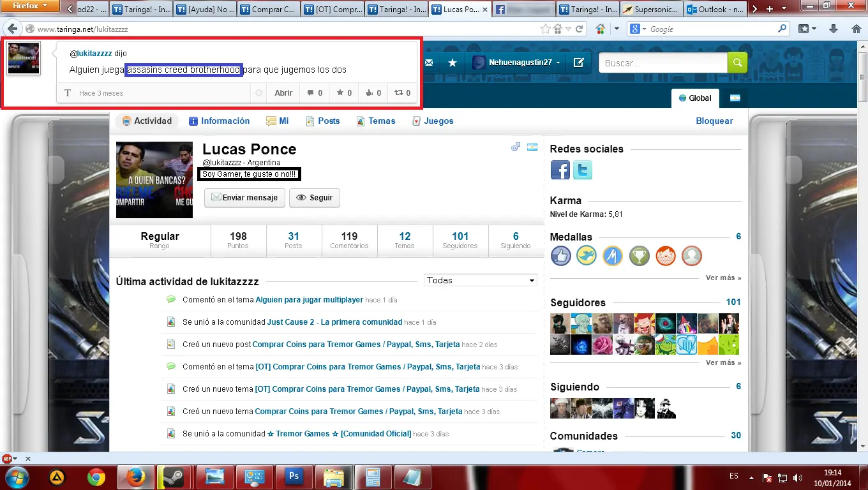Open Photoshop from the taskbar
Viewport: 868px width, 490px height.
click(x=294, y=477)
